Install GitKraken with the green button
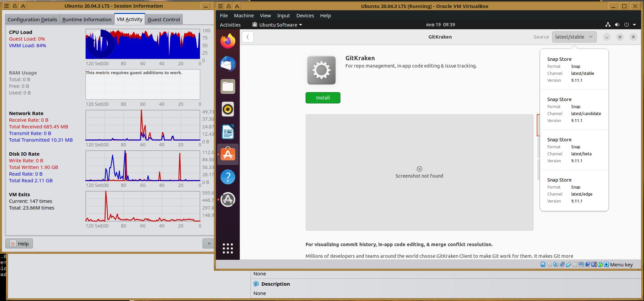The height and width of the screenshot is (301, 644). (x=323, y=98)
